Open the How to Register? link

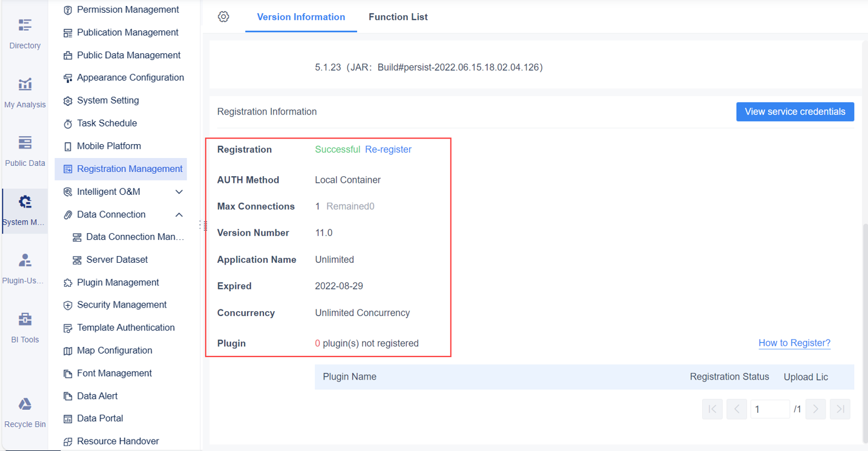[x=794, y=343]
